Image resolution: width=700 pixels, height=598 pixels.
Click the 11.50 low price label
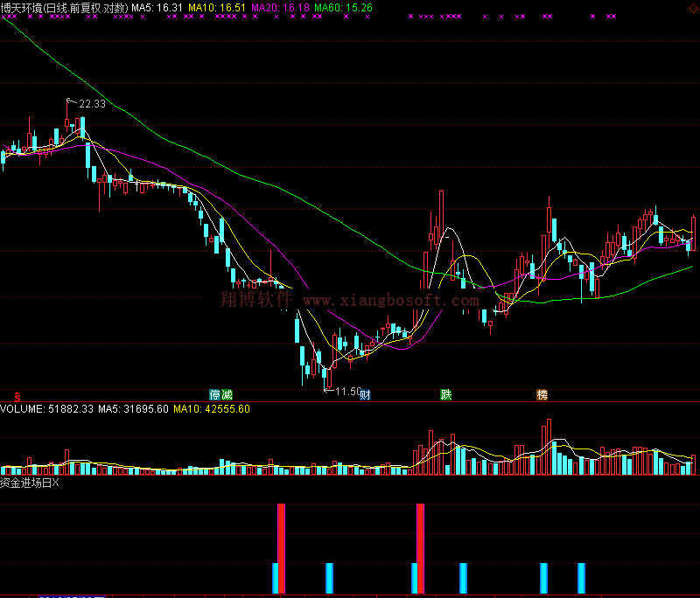[x=347, y=392]
